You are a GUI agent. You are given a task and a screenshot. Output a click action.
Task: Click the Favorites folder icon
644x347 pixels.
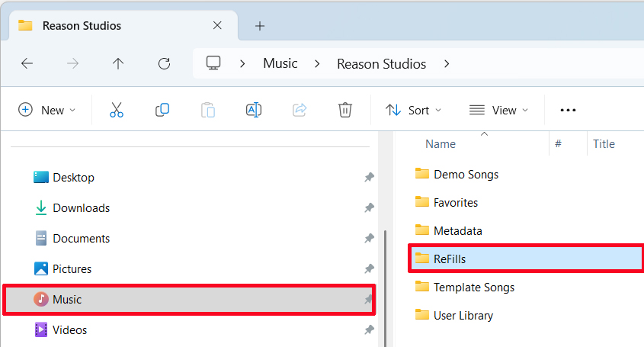point(421,202)
